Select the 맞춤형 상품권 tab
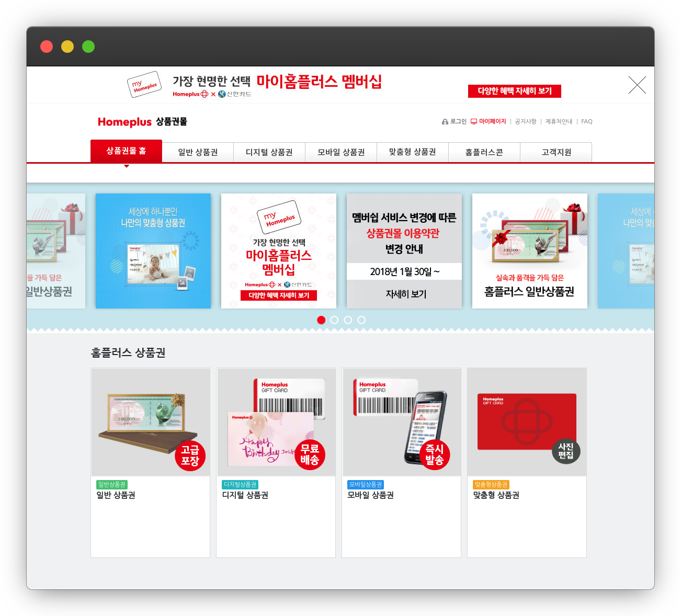Image resolution: width=681 pixels, height=616 pixels. tap(413, 152)
